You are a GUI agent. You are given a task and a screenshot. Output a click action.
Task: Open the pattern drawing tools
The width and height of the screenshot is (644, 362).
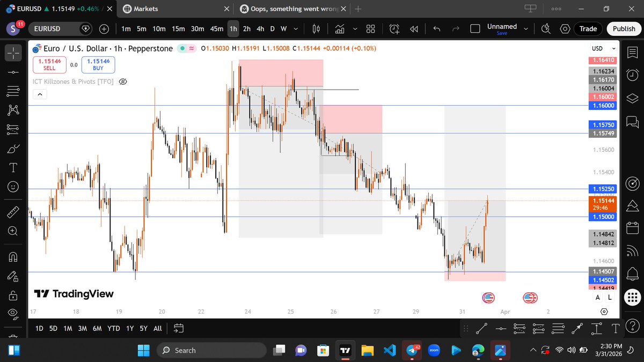point(13,110)
